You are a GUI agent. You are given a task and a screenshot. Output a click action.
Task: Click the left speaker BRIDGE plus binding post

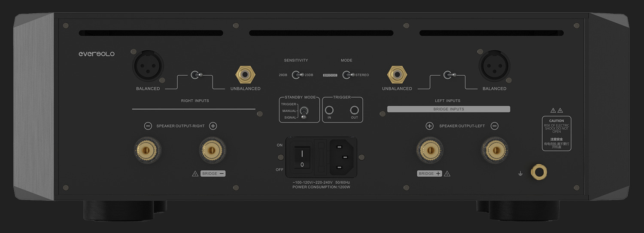click(430, 150)
